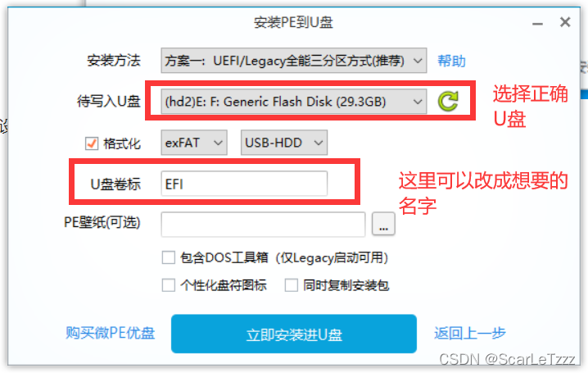Click the 帮助 help link
The height and width of the screenshot is (373, 588).
pyautogui.click(x=451, y=61)
